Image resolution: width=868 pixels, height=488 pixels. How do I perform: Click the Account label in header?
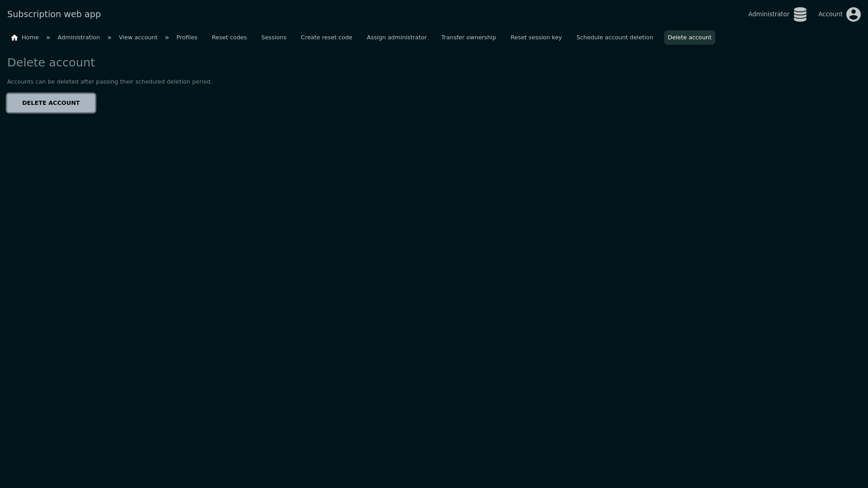(x=830, y=14)
